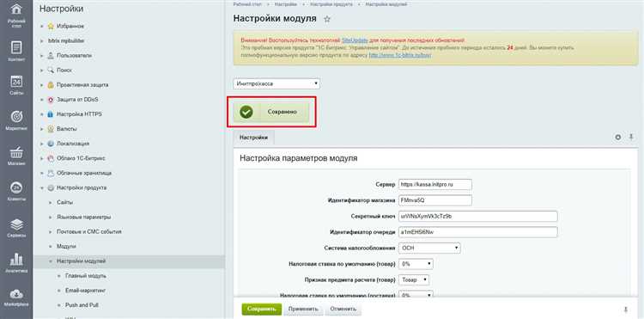This screenshot has width=644, height=319.
Task: Click the gear icon beside Настройки tab
Action: (x=617, y=138)
